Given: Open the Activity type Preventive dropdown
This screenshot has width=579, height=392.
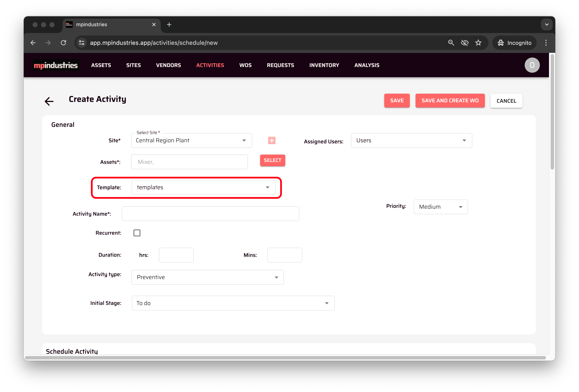Looking at the screenshot, I should coord(207,277).
